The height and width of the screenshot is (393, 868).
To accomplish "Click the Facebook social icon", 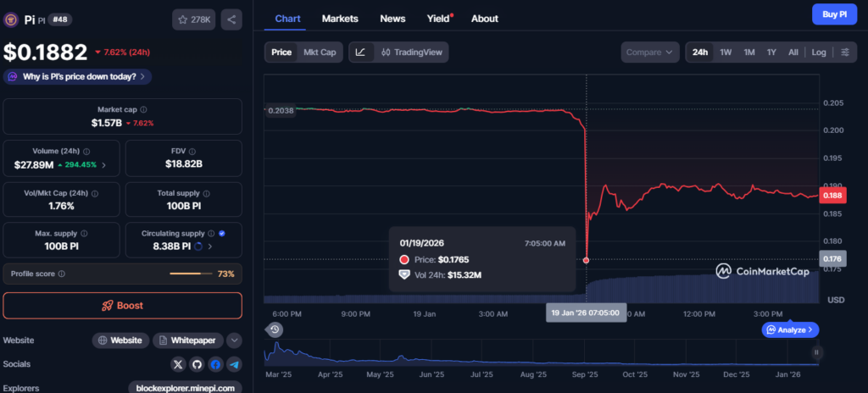I will tap(215, 364).
